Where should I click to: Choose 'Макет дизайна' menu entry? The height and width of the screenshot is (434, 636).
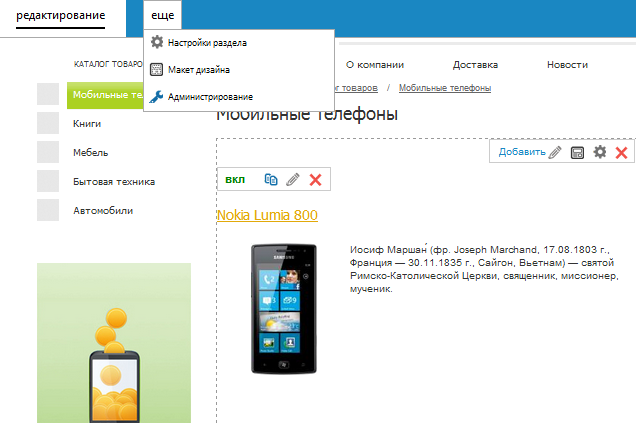point(199,70)
